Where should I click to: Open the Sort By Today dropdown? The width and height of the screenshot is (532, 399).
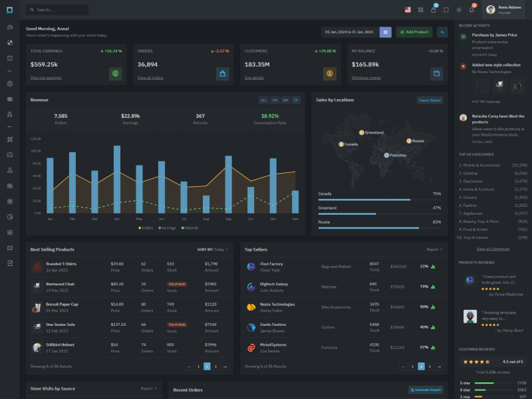click(213, 249)
